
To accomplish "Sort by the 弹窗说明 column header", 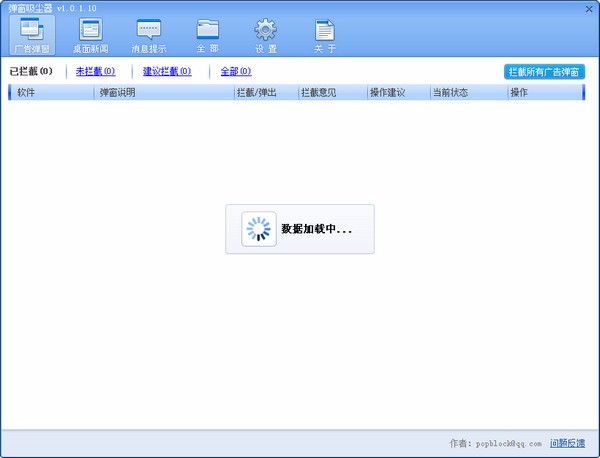I will [164, 93].
